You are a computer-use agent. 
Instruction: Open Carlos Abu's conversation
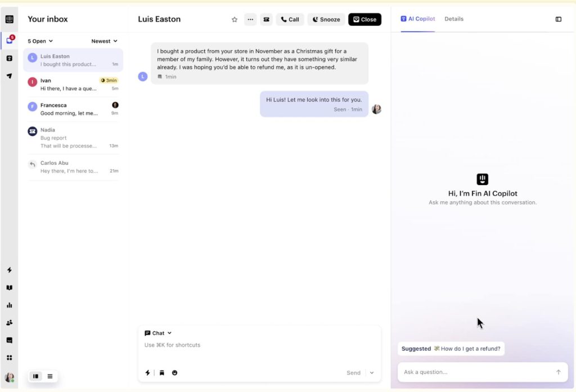74,167
